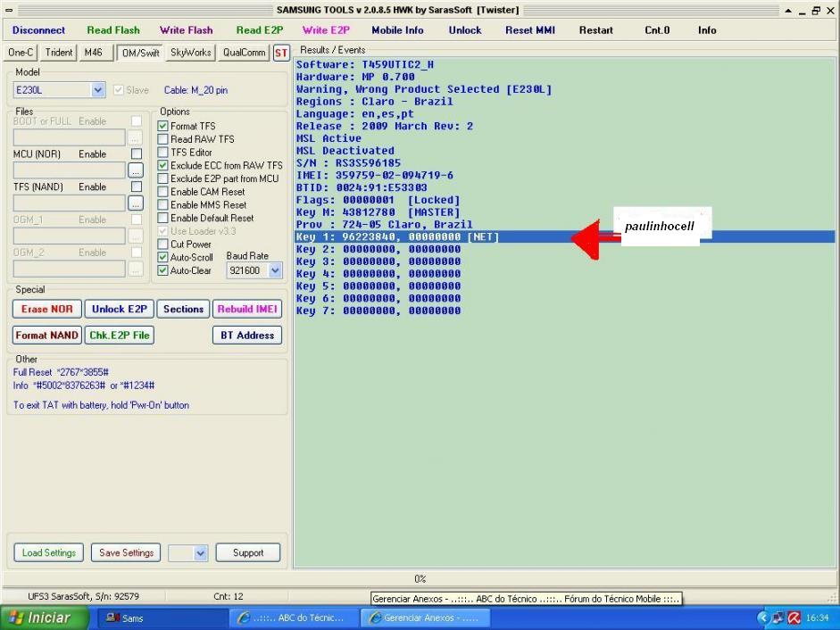This screenshot has height=630, width=840.
Task: Check the MCU (NOR) Enable checkbox
Action: [137, 153]
